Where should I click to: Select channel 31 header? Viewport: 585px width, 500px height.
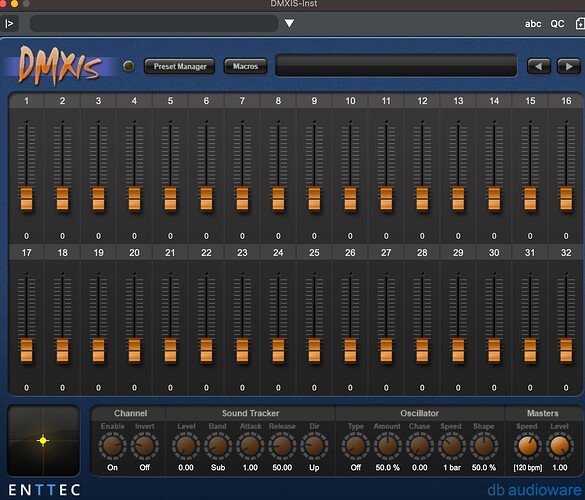click(530, 253)
